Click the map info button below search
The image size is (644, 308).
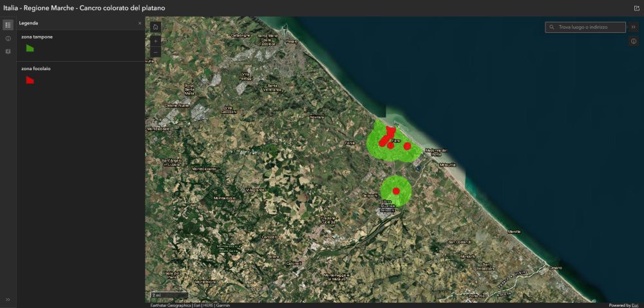coord(633,41)
